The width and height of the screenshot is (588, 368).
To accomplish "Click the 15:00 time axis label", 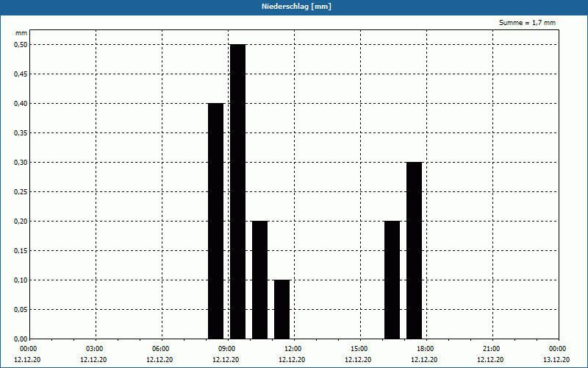I will pyautogui.click(x=359, y=349).
